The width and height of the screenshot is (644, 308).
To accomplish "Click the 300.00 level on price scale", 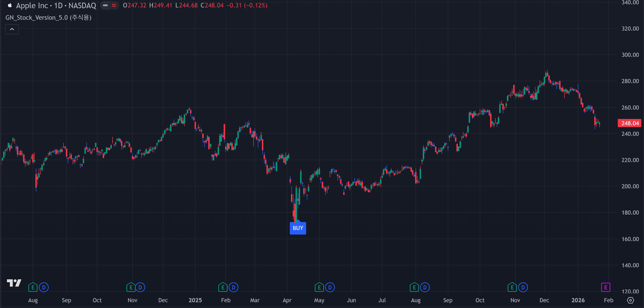I will tap(630, 55).
